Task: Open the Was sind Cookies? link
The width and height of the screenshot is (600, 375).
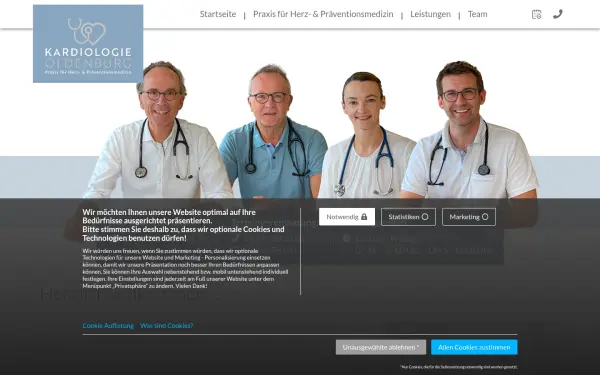Action: pos(166,326)
